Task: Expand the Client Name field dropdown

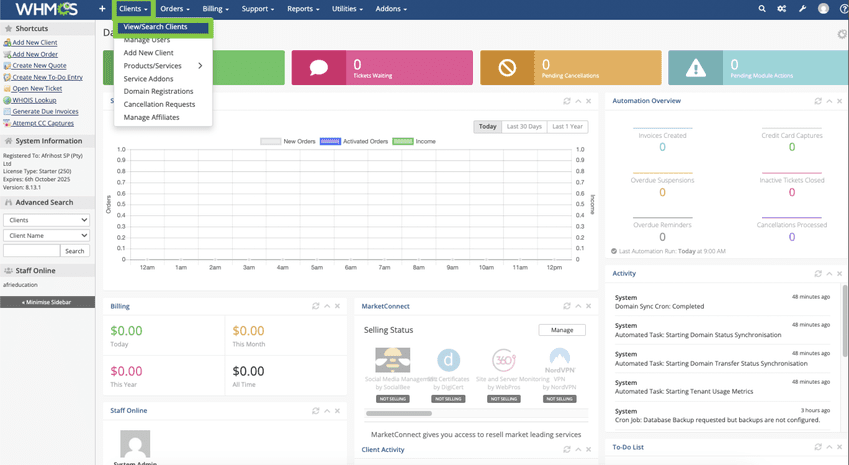Action: click(x=46, y=236)
